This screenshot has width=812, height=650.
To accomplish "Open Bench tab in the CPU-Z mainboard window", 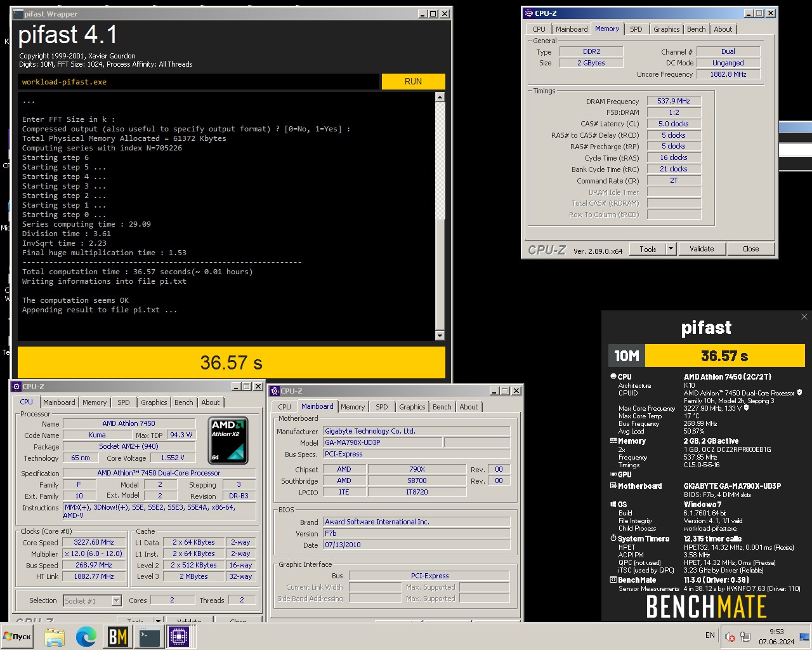I will [442, 407].
